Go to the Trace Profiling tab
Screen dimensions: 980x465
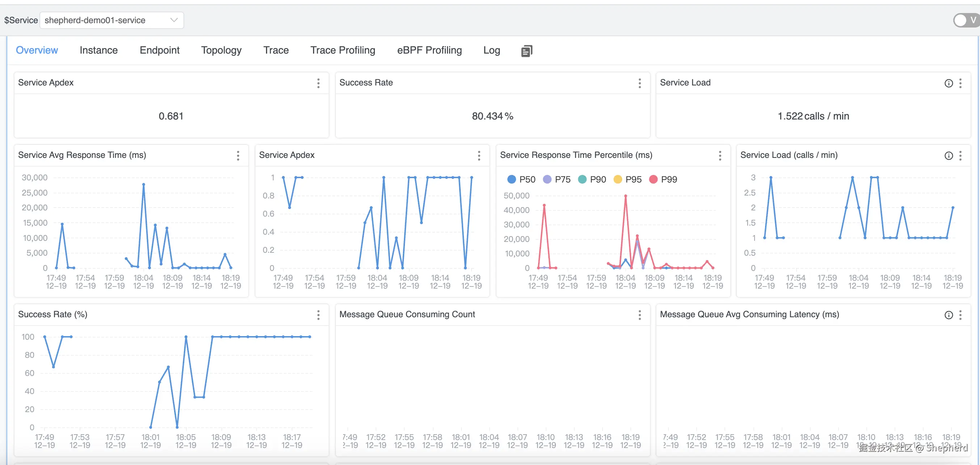[x=342, y=50]
